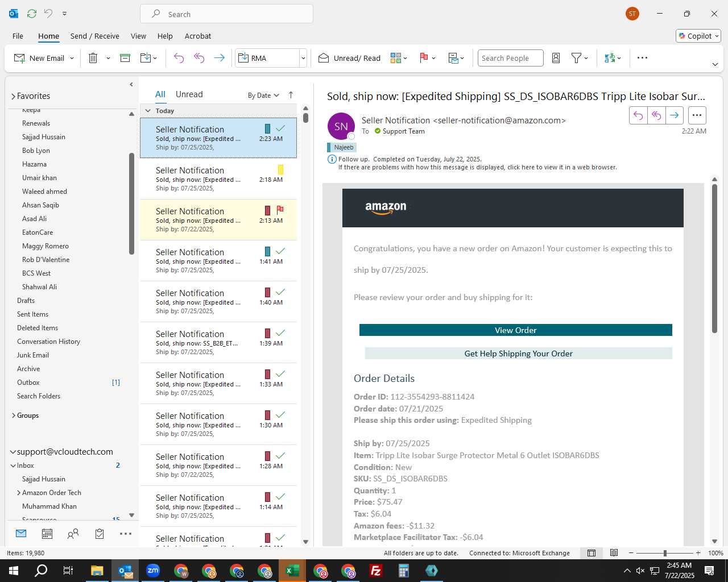Switch to Calendar view icon
The height and width of the screenshot is (582, 728).
coord(47,534)
